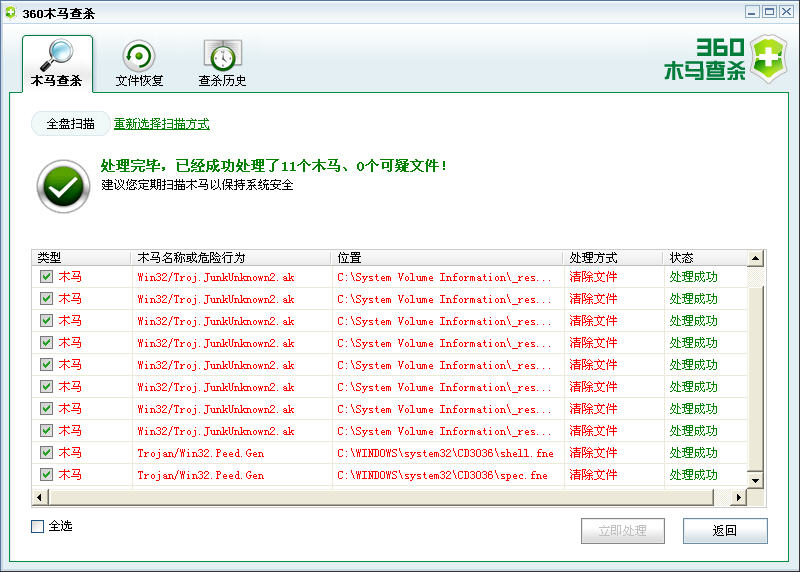Image resolution: width=800 pixels, height=572 pixels.
Task: Sort by 木马名称或危险行为 column header
Action: [x=231, y=258]
